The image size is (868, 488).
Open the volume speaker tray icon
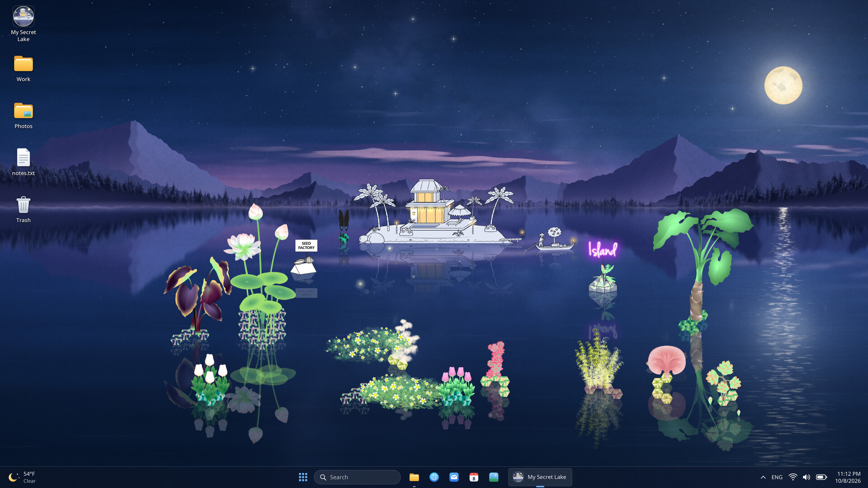click(807, 477)
